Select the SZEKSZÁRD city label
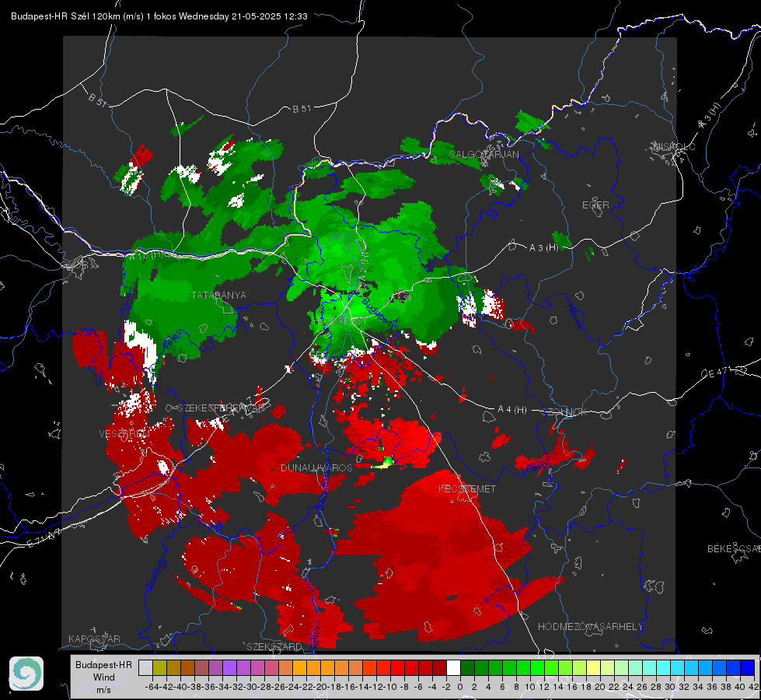 click(274, 646)
